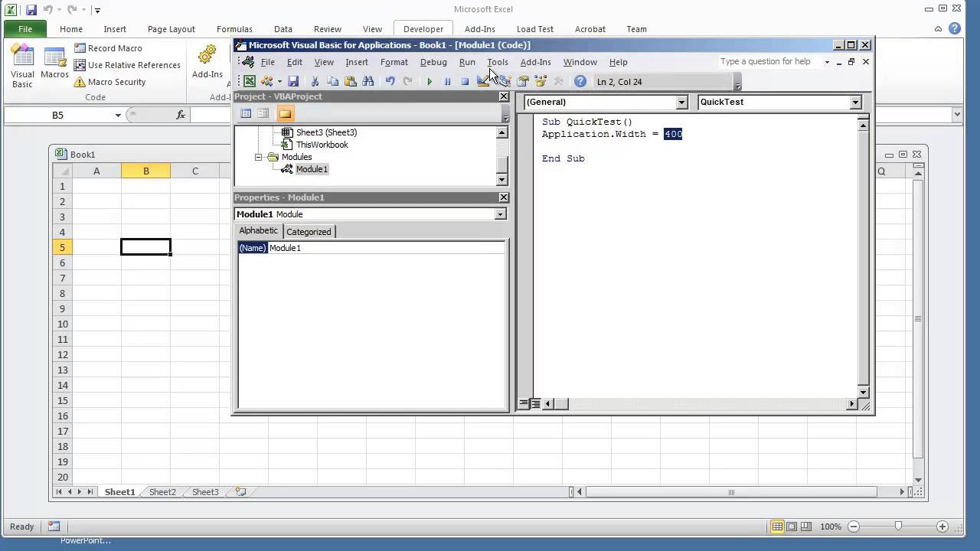Switch to the Categorized properties tab
The height and width of the screenshot is (551, 980).
pyautogui.click(x=309, y=232)
